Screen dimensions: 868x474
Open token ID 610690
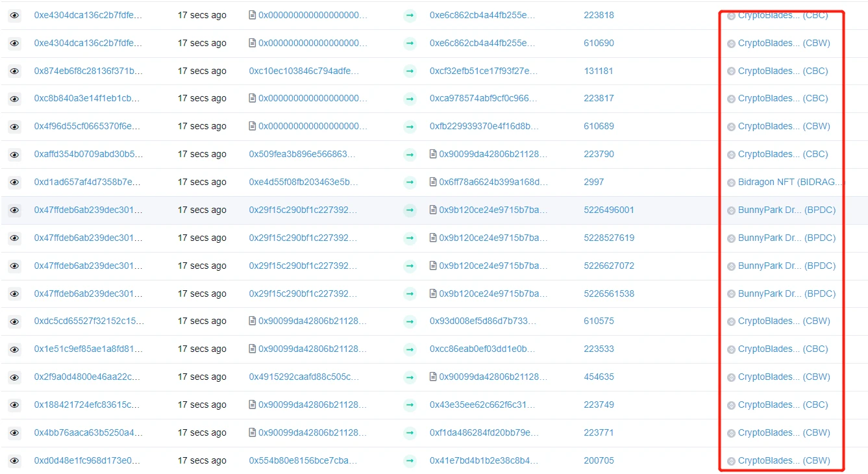pyautogui.click(x=599, y=43)
